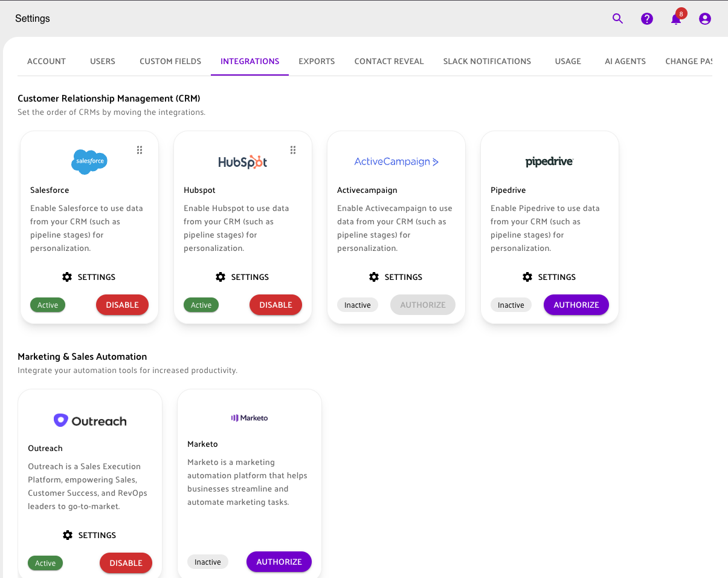This screenshot has height=578, width=728.
Task: Click the help question mark icon
Action: point(647,19)
